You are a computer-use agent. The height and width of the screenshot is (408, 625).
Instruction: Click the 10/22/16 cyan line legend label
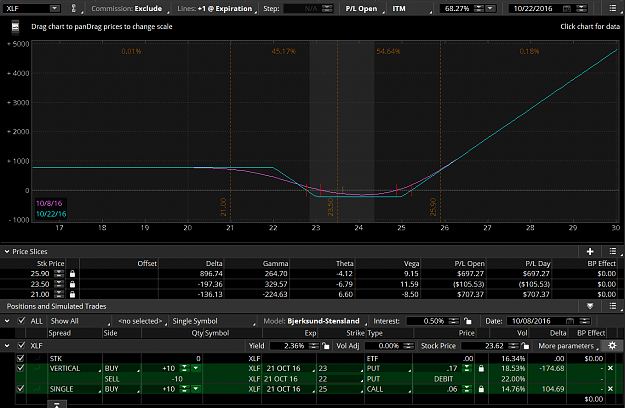point(51,214)
